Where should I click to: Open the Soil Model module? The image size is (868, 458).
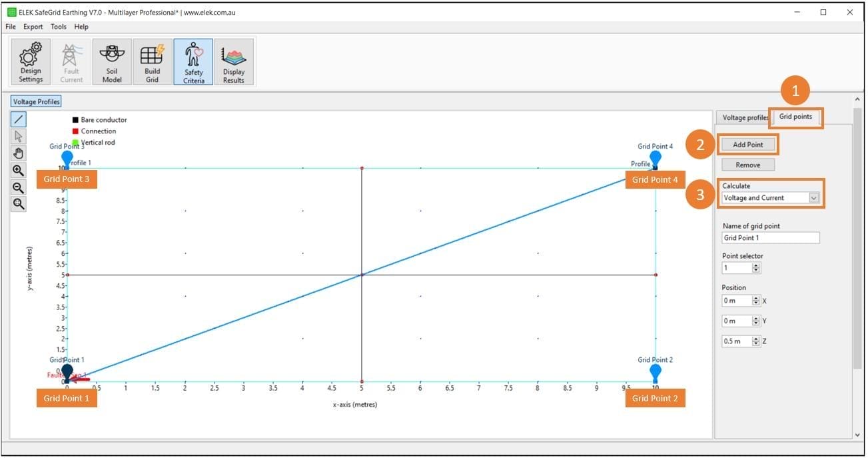pyautogui.click(x=111, y=62)
